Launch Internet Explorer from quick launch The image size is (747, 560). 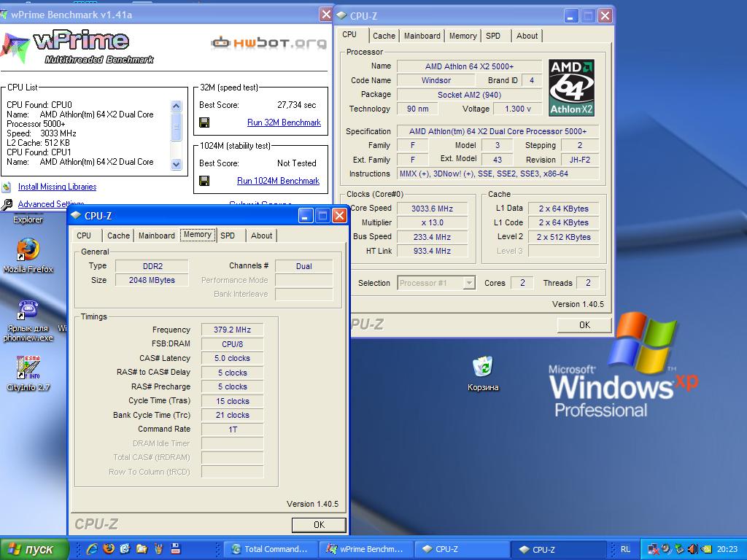[x=92, y=549]
